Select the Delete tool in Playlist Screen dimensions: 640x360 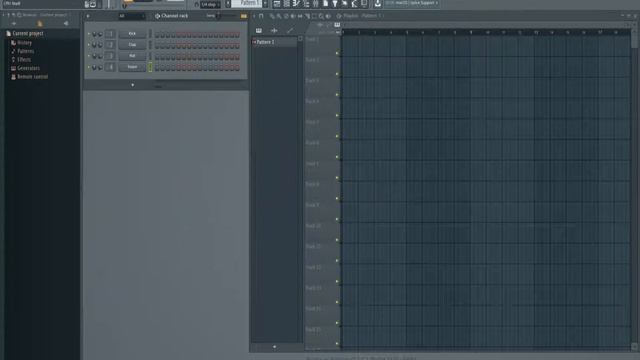click(x=286, y=16)
